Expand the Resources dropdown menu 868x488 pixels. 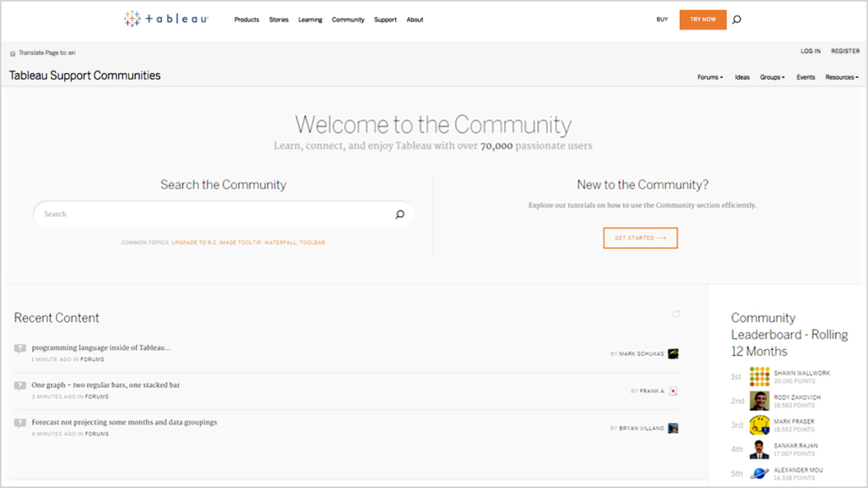tap(841, 77)
